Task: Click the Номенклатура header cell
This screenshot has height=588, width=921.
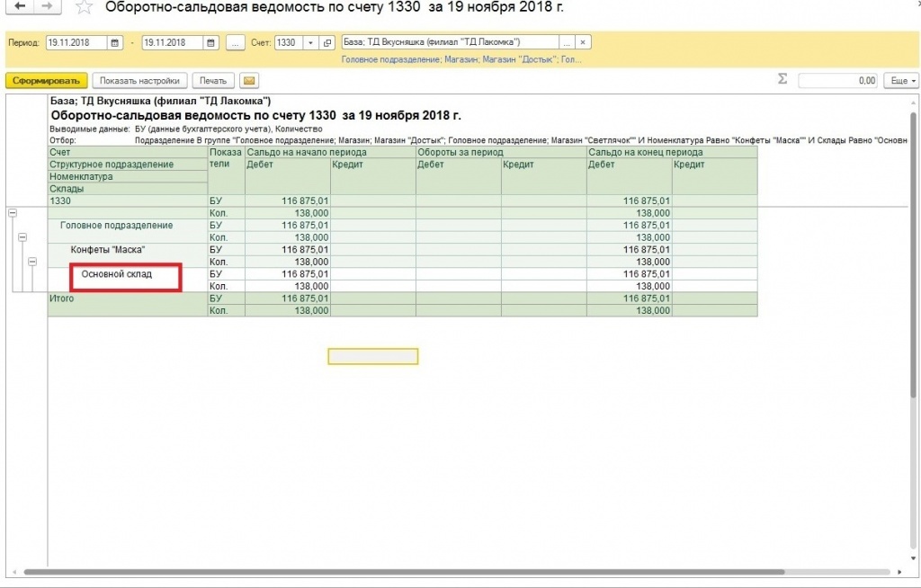Action: point(128,177)
